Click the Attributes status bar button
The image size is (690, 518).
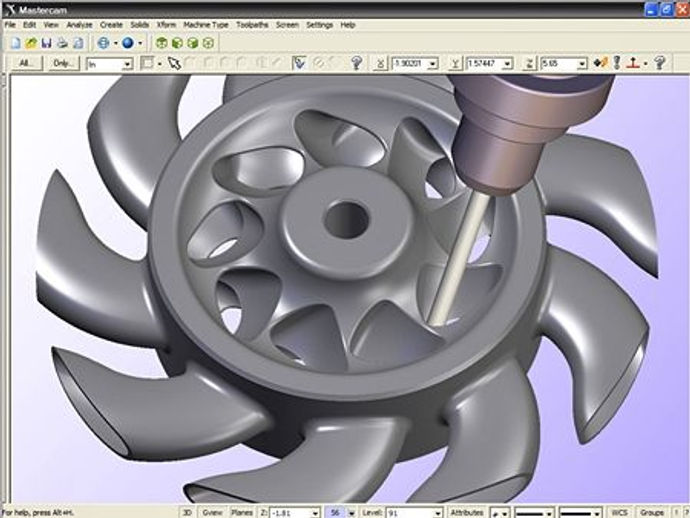pos(467,513)
